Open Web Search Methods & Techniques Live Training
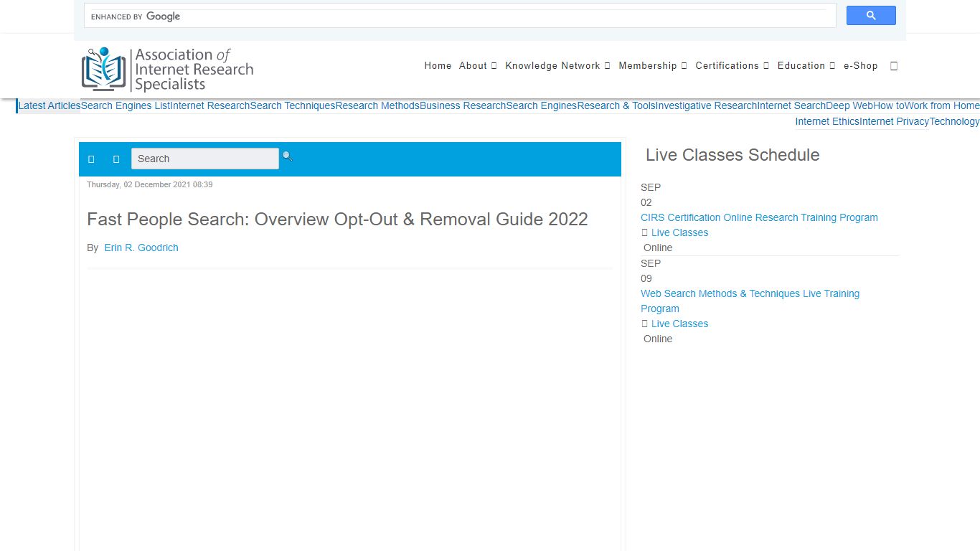Viewport: 980px width, 551px height. [750, 301]
